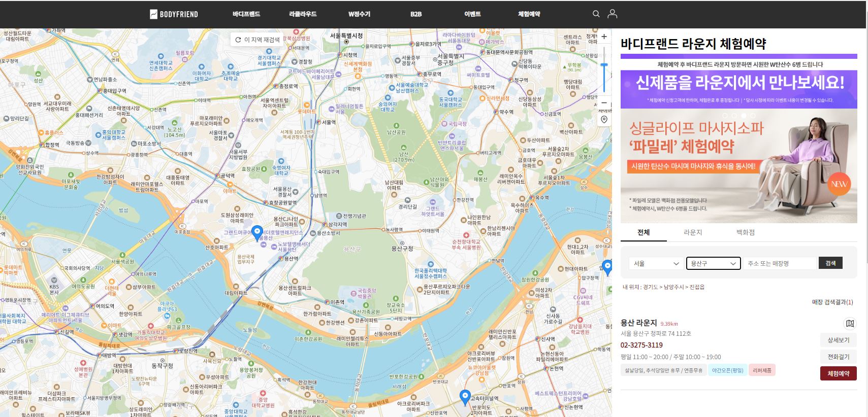Screen dimensions: 868x417
Task: Click the 내 위치 location text line
Action: pyautogui.click(x=663, y=287)
